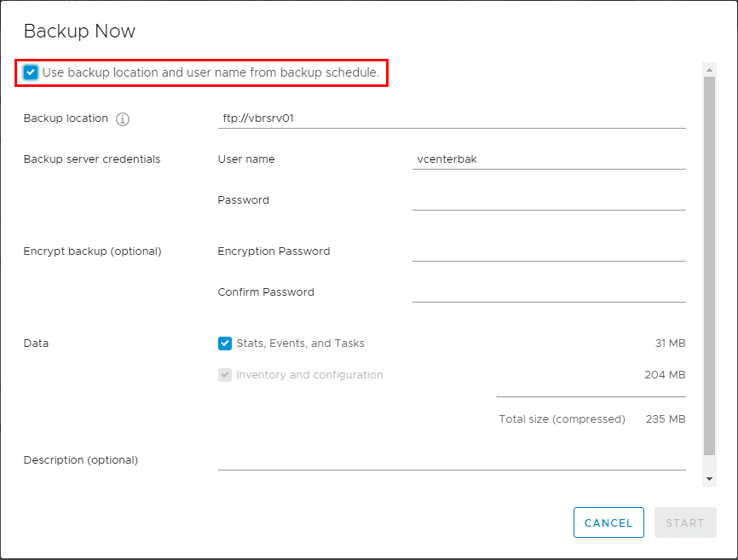This screenshot has height=560, width=738.
Task: Click the Total size (compressed) label
Action: tap(562, 419)
